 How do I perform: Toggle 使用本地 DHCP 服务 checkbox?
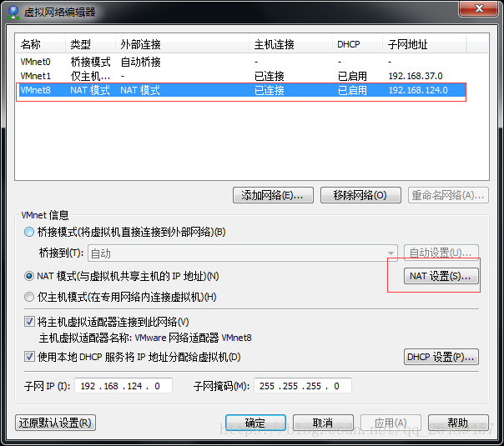point(29,357)
